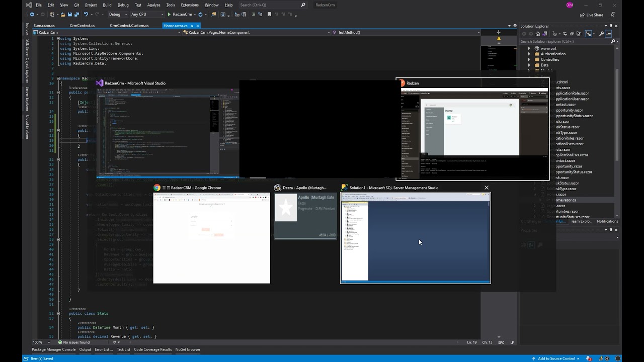Click the Collapse All icon in Solution Explorer

point(572,34)
